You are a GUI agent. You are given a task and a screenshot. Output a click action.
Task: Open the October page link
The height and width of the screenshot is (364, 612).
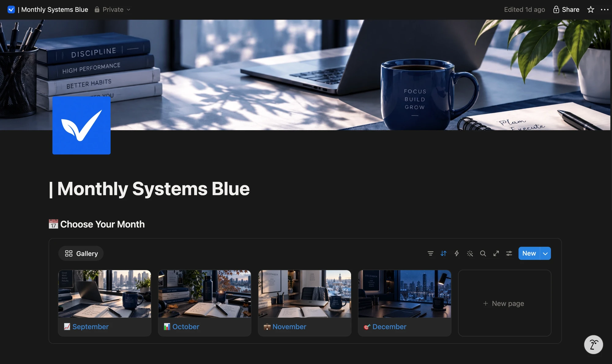coord(186,326)
